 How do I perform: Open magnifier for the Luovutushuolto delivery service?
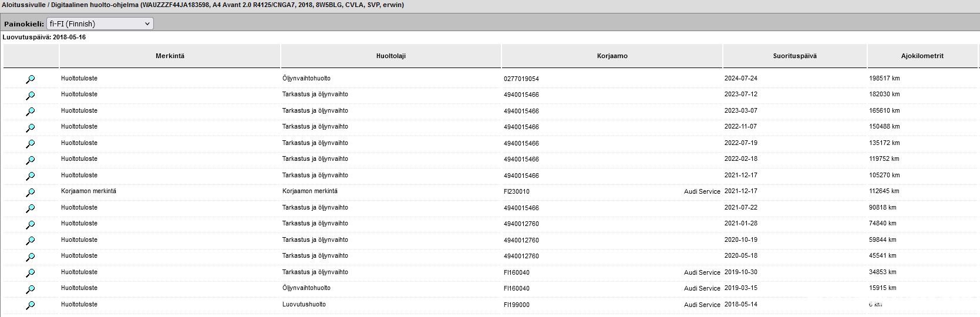[x=31, y=305]
